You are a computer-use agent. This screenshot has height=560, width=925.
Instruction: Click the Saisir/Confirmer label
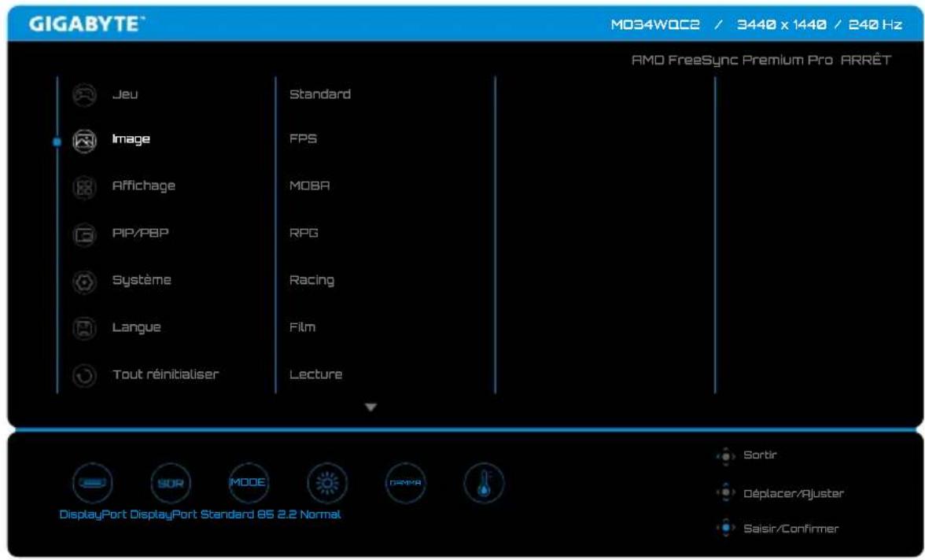pyautogui.click(x=790, y=529)
